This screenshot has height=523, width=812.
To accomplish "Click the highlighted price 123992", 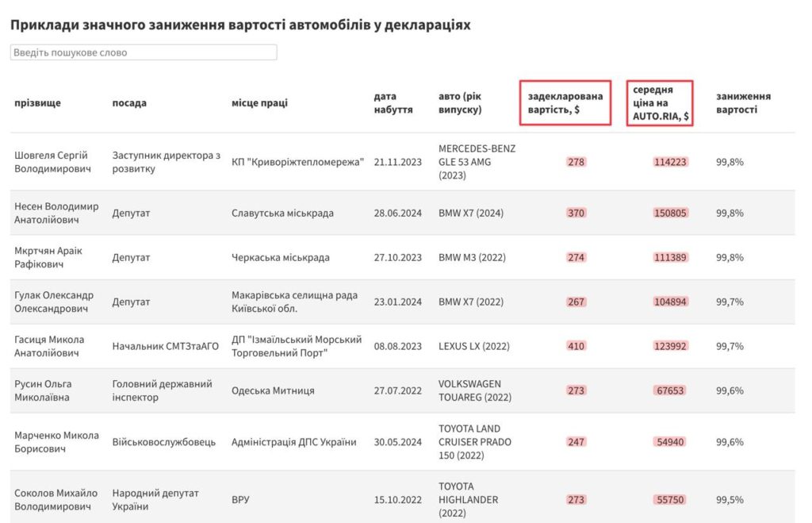I will [671, 346].
